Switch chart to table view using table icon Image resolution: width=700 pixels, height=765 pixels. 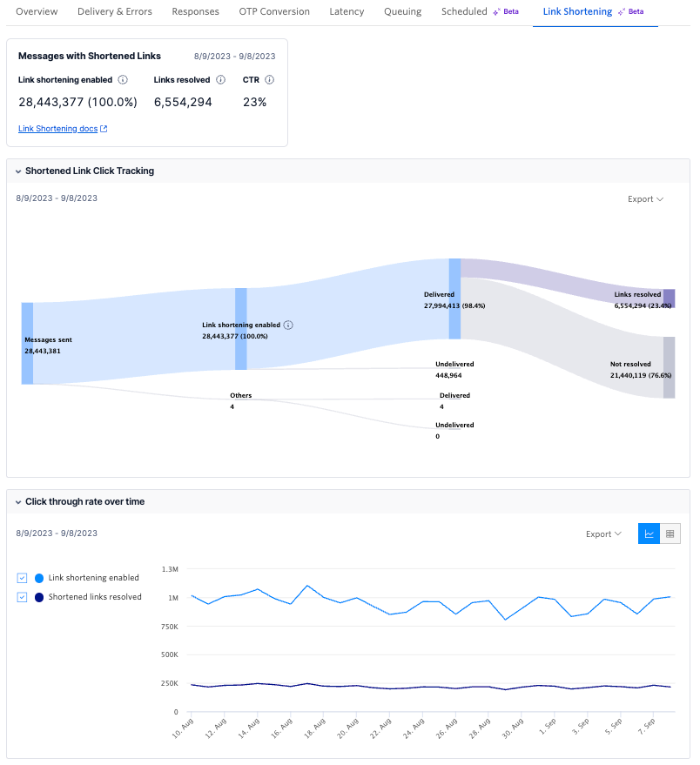pos(670,533)
